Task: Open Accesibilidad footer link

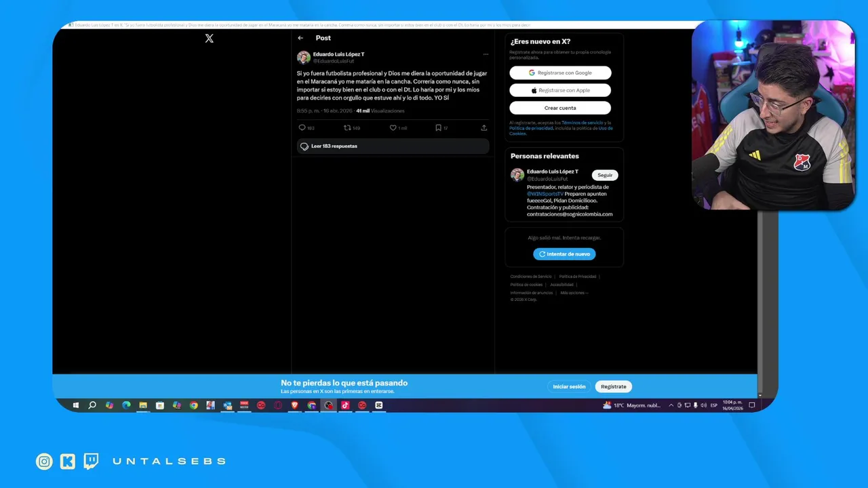Action: (x=561, y=285)
